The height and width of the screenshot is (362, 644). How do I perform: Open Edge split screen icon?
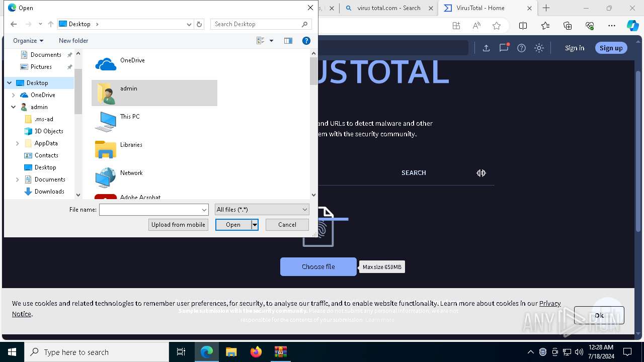(x=523, y=26)
